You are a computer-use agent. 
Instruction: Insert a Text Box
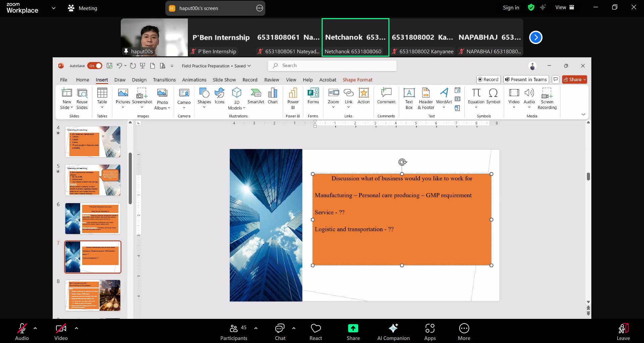409,99
